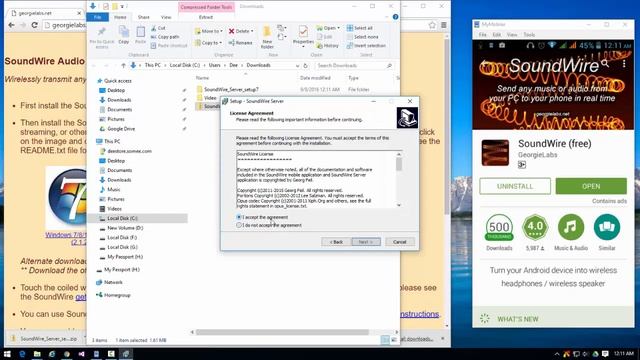Click the Cut scissors icon

[154, 28]
